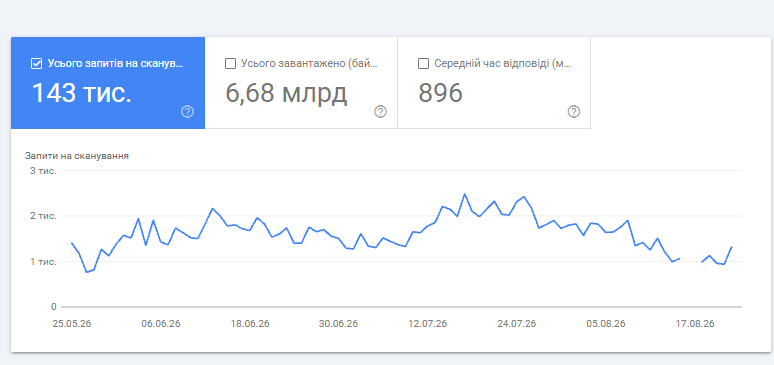774x365 pixels.
Task: Click "Запити на сканування" chart title
Action: pyautogui.click(x=77, y=156)
